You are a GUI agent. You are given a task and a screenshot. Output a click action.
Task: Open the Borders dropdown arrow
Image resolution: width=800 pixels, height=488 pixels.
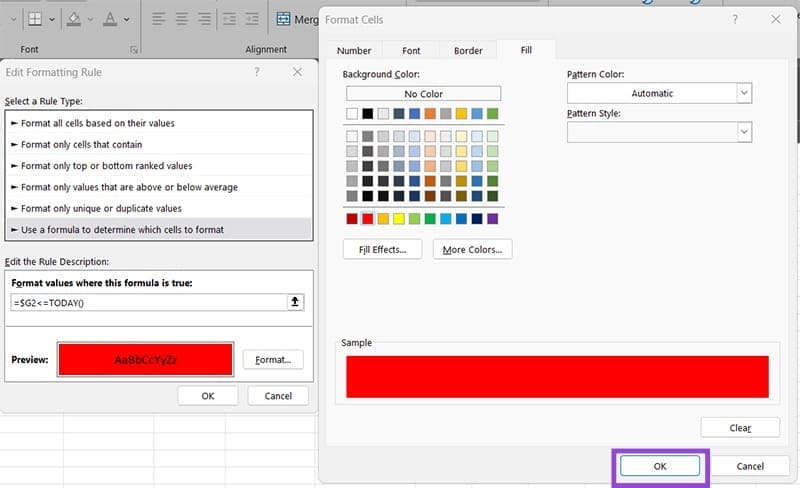tap(52, 19)
